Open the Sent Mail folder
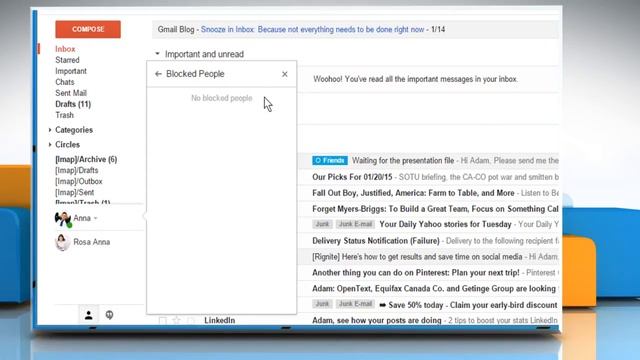This screenshot has height=360, width=640. coord(71,93)
